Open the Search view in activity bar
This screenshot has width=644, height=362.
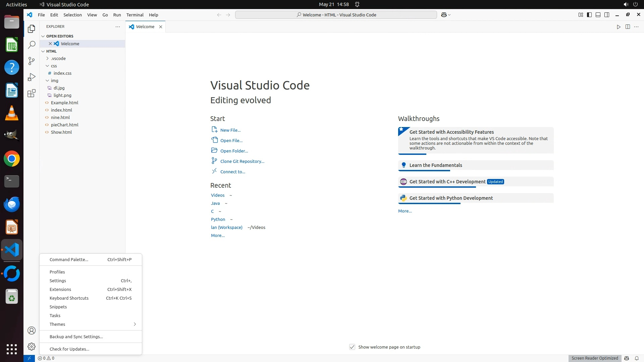click(x=32, y=45)
